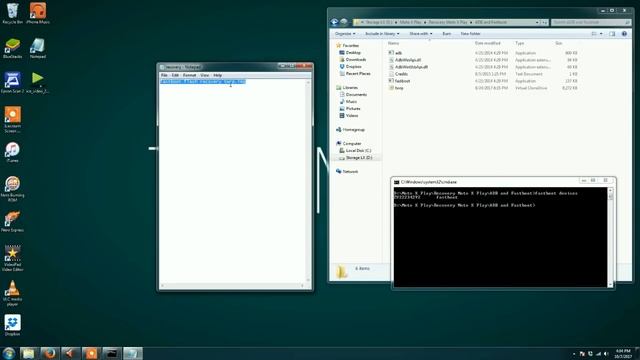Click Burn in Explorer toolbar

447,34
